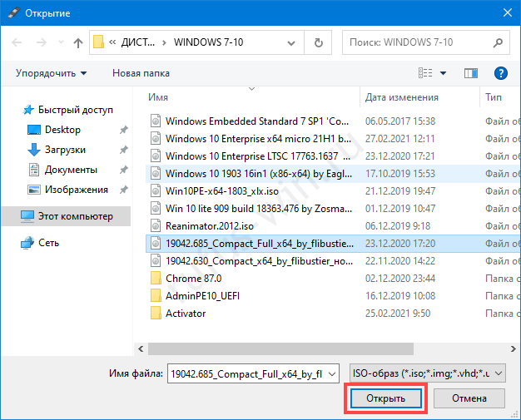
Task: Click the pin icon next to Изображения
Action: coord(124,190)
